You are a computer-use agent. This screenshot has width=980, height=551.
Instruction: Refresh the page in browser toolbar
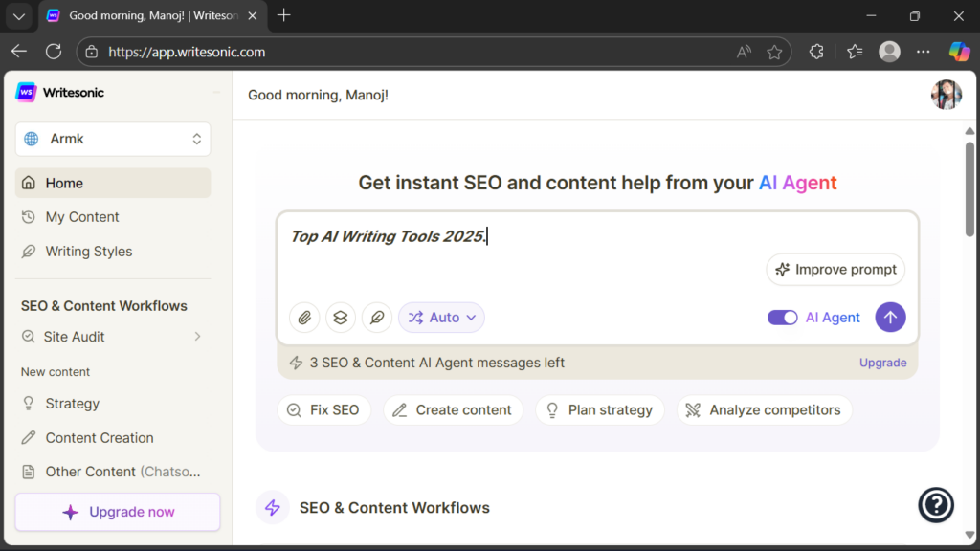click(54, 52)
